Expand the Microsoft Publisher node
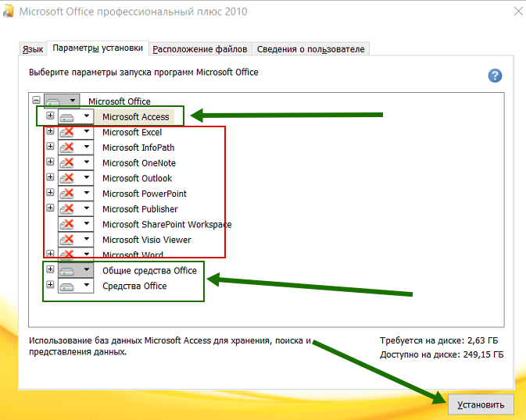The height and width of the screenshot is (420, 526). tap(50, 208)
